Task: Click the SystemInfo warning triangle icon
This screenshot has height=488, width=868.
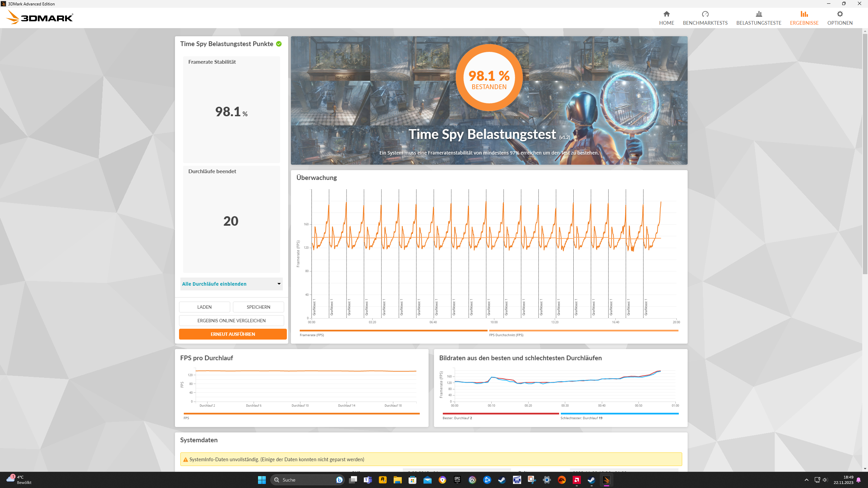Action: tap(185, 460)
